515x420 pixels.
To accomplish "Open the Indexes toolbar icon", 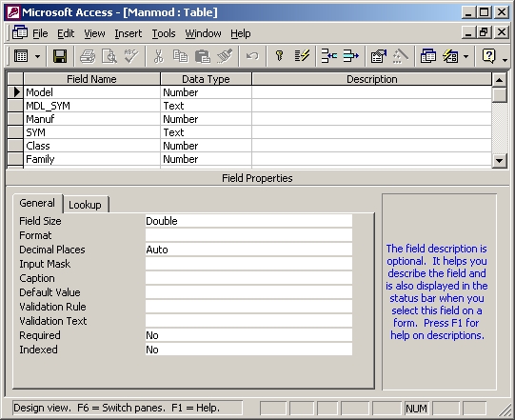I will point(302,56).
